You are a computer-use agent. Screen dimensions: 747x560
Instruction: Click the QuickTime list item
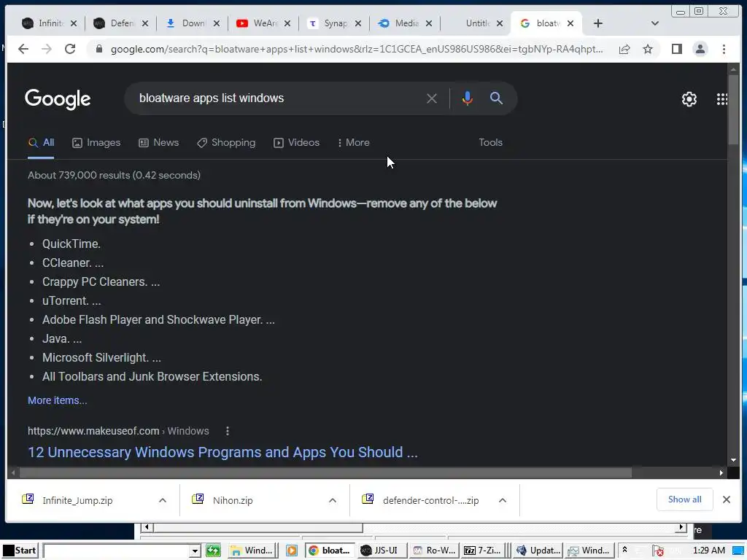[x=71, y=244]
